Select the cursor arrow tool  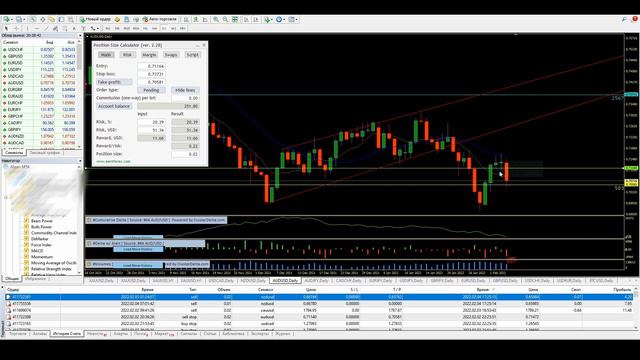click(x=6, y=28)
